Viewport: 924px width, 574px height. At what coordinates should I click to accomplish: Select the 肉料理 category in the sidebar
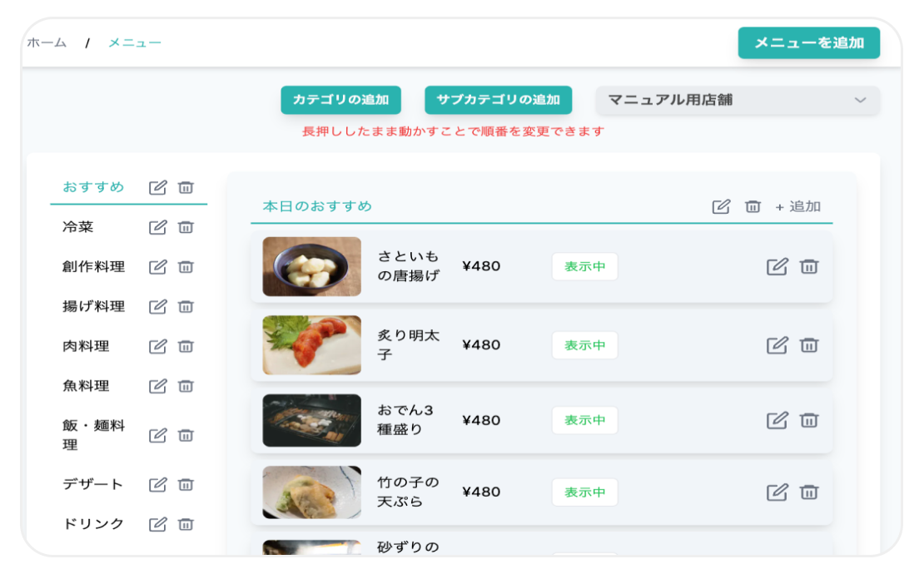tap(86, 347)
